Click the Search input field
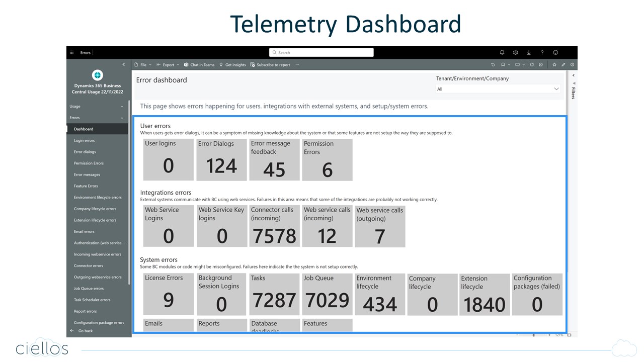Image resolution: width=644 pixels, height=362 pixels. [321, 52]
